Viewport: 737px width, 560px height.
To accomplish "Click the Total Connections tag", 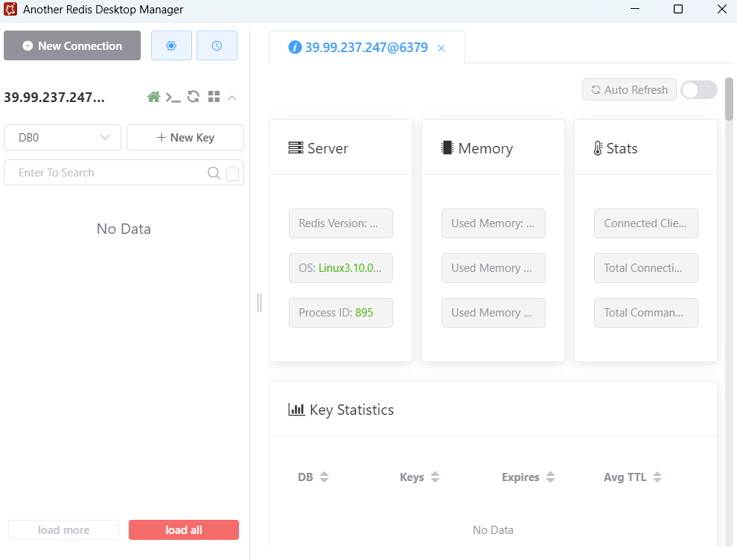I will [646, 268].
